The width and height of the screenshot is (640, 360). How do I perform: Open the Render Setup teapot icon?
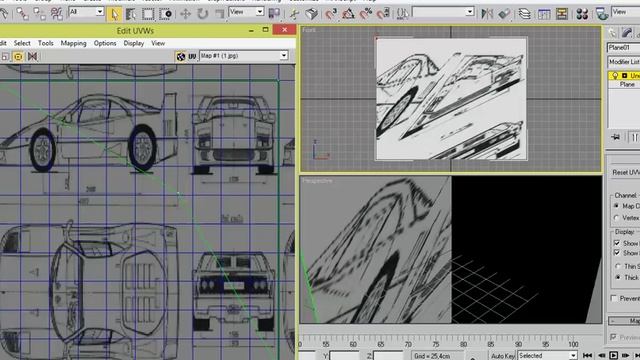click(x=602, y=14)
